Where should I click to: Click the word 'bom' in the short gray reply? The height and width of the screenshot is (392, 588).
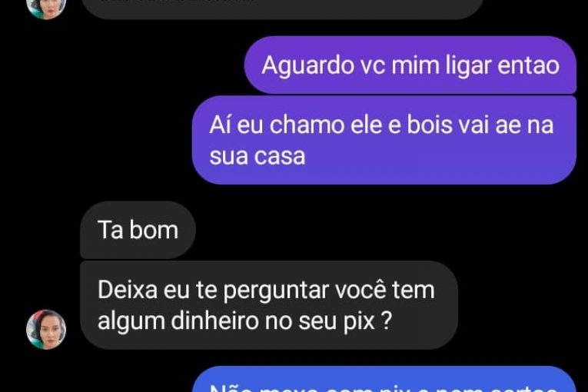click(154, 230)
